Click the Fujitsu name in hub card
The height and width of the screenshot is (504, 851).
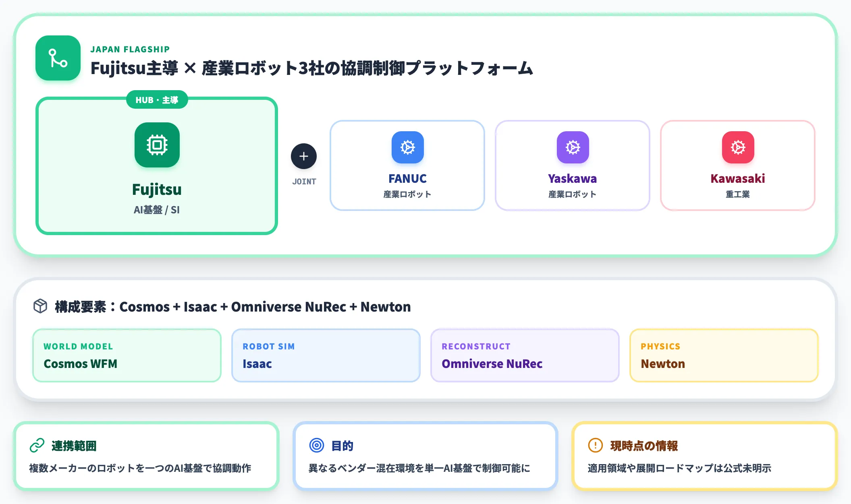[x=157, y=189]
